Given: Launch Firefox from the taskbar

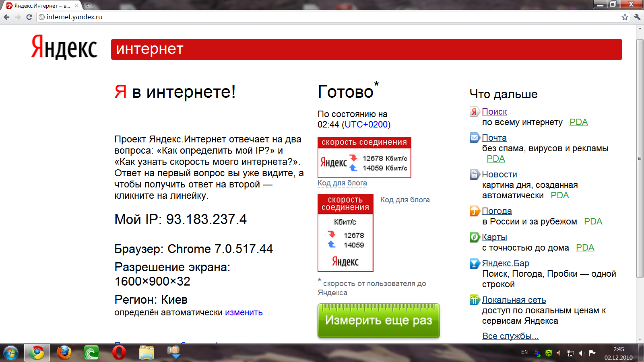Looking at the screenshot, I should click(x=64, y=353).
